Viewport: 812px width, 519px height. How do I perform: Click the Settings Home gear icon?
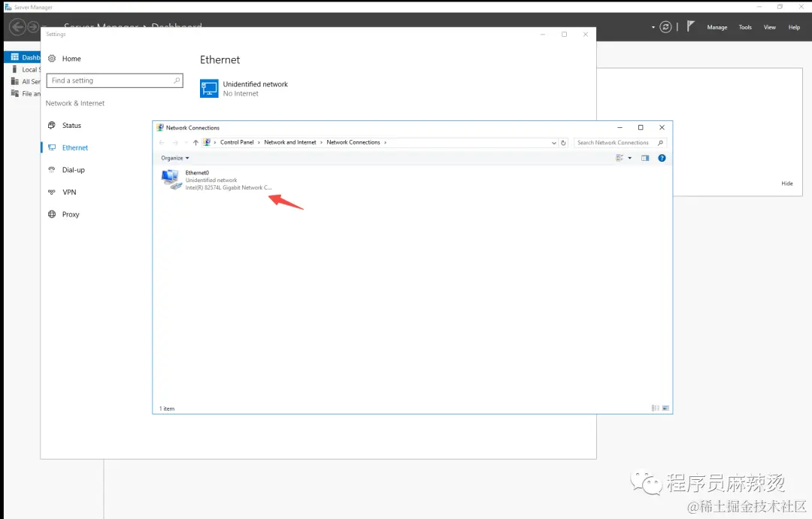coord(52,59)
